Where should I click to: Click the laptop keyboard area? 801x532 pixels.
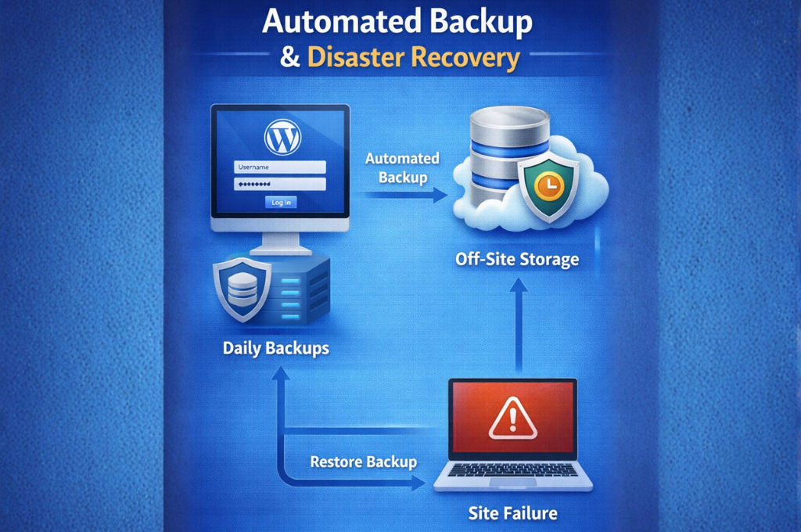[x=513, y=471]
